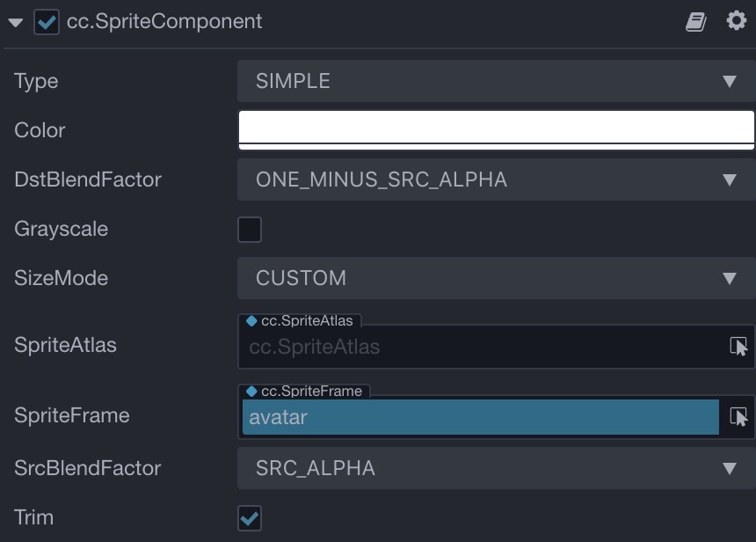Click the SpriteAtlas asset picker icon

(x=738, y=346)
